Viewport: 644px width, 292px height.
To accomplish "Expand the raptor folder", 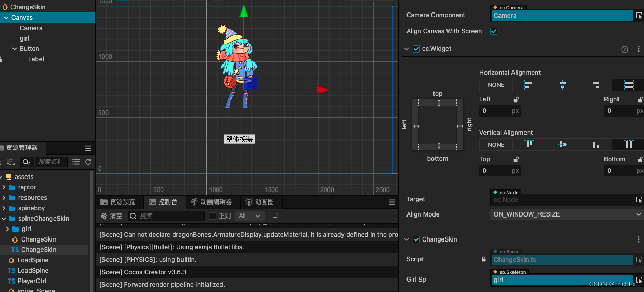I will [x=4, y=187].
